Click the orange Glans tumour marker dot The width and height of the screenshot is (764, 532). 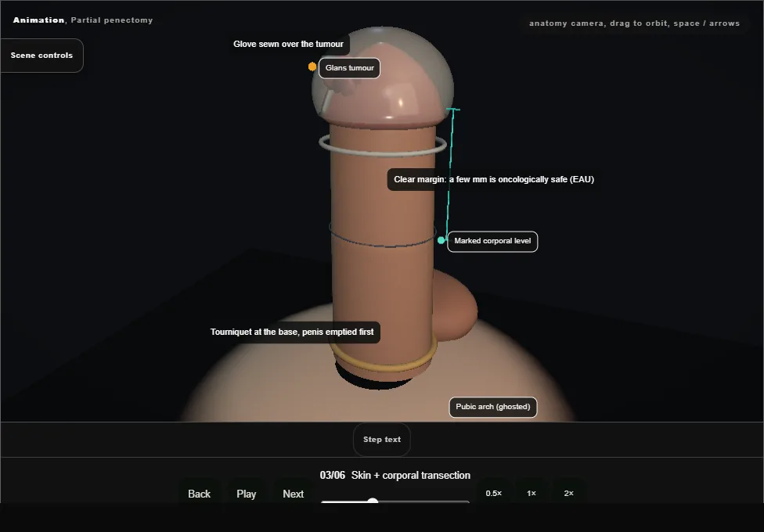[x=312, y=66]
